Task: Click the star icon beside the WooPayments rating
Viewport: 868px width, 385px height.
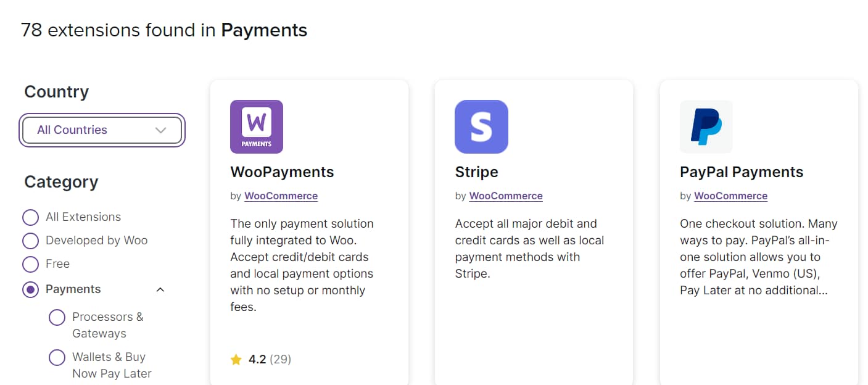Action: [236, 358]
